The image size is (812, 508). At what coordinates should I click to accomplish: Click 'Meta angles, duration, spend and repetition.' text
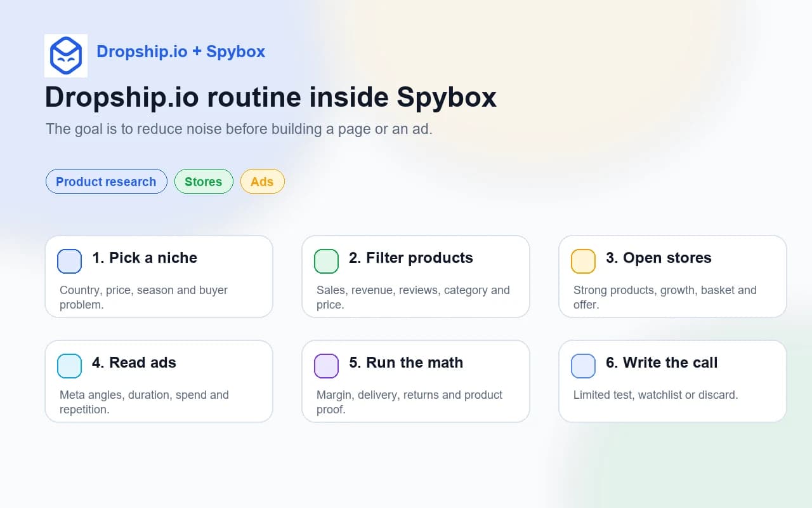click(145, 402)
